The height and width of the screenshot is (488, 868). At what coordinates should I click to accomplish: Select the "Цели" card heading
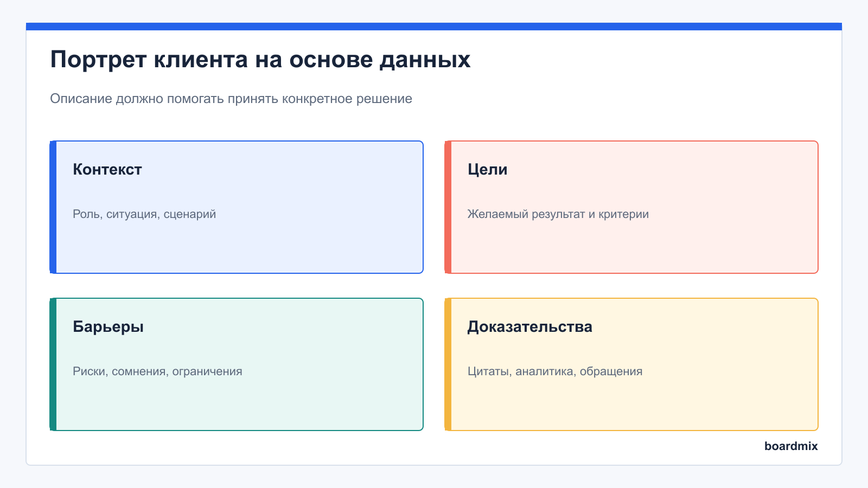click(x=488, y=170)
